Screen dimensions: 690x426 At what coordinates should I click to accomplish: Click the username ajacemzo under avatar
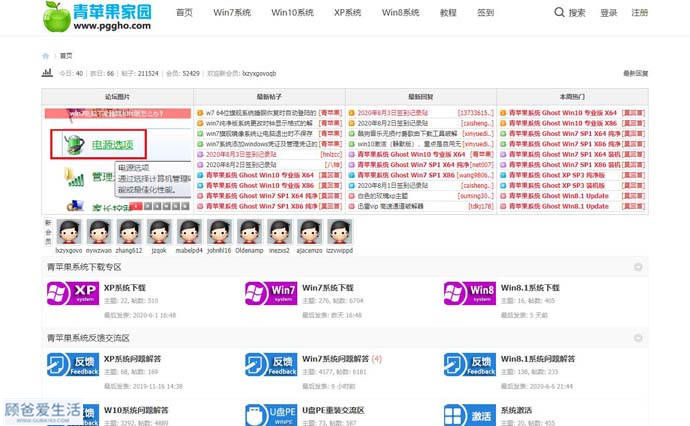tap(309, 250)
